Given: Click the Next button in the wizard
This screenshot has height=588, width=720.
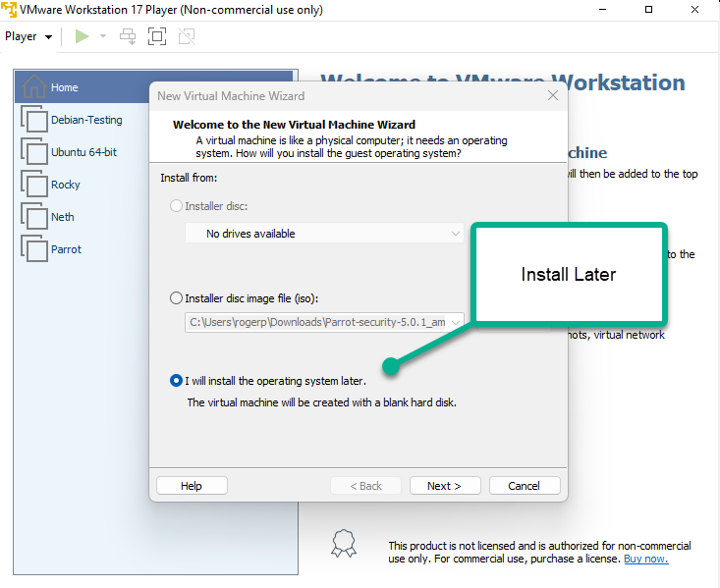Looking at the screenshot, I should coord(444,486).
